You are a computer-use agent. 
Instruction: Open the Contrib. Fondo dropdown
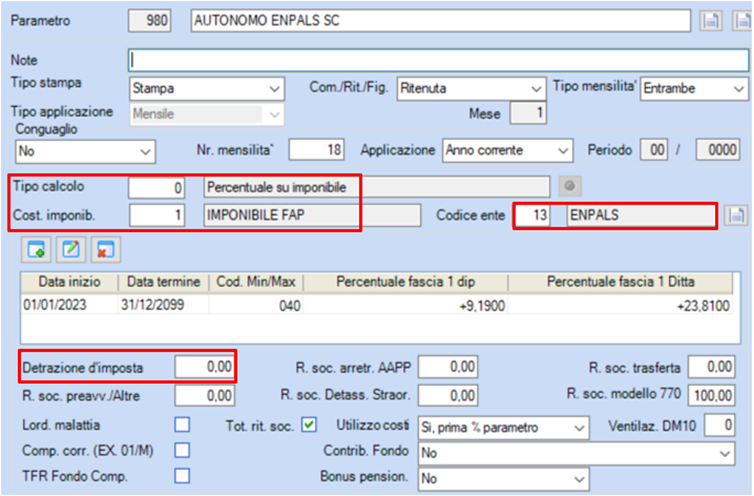(x=577, y=453)
